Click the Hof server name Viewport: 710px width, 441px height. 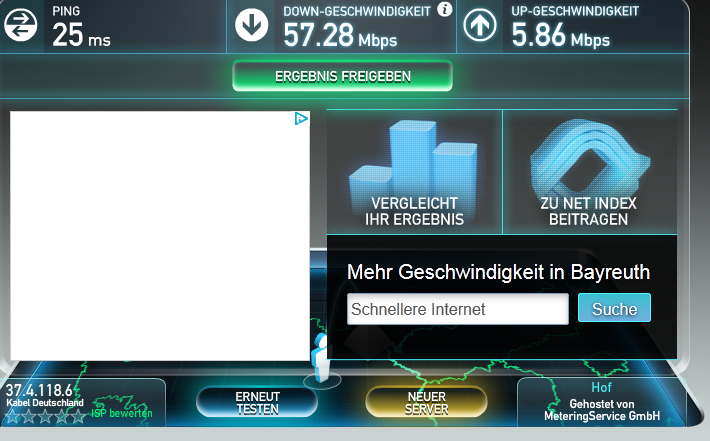pos(601,388)
